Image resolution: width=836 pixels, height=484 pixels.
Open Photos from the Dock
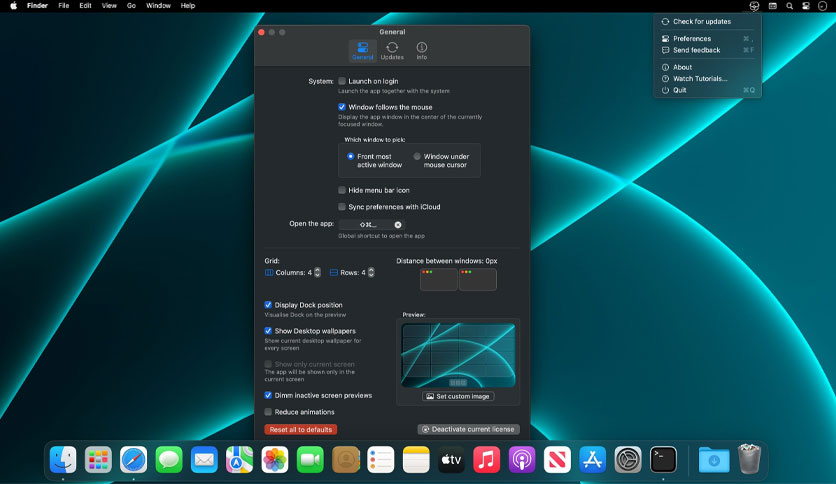(275, 459)
